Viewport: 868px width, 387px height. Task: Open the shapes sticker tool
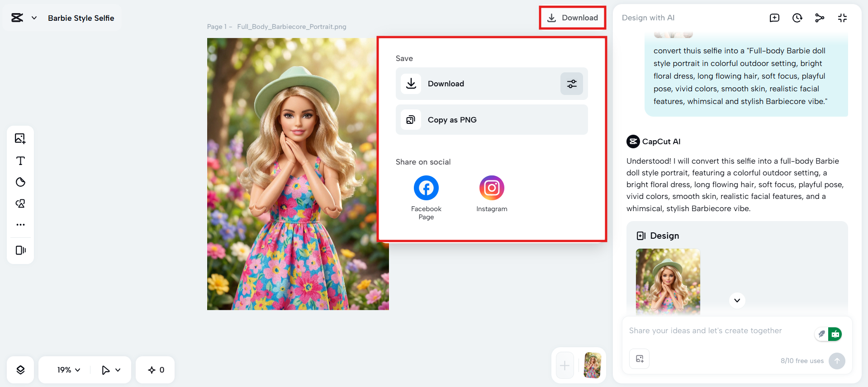(20, 182)
